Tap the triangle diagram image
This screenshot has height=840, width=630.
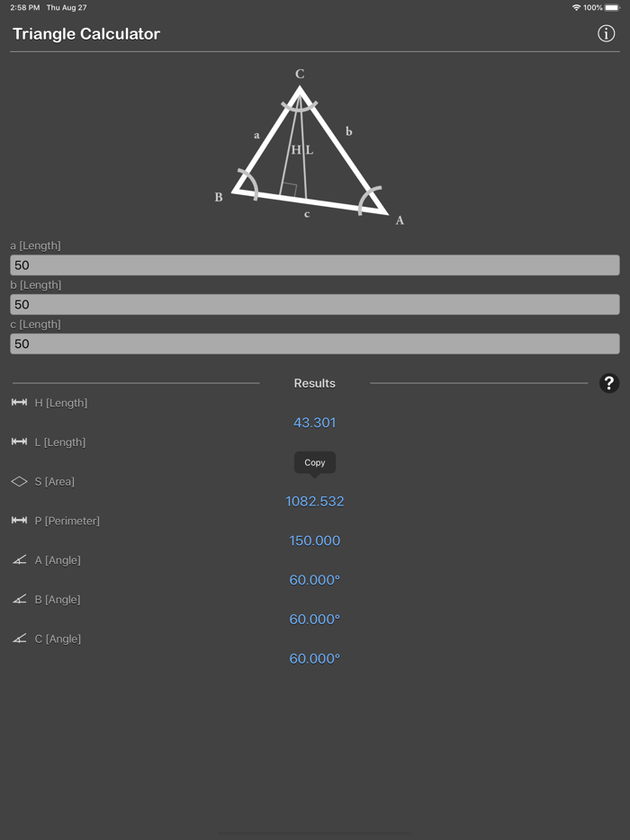coord(310,147)
